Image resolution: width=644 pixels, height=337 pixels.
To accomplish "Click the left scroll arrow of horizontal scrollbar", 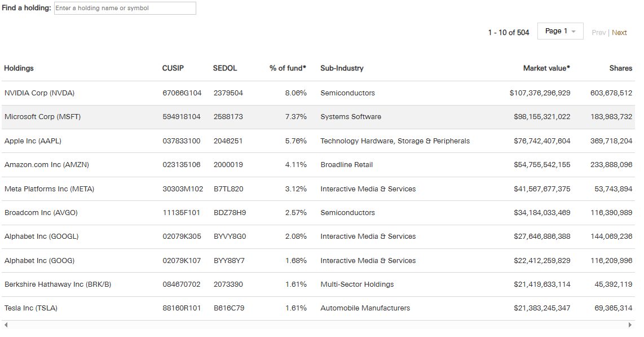I will 6,325.
